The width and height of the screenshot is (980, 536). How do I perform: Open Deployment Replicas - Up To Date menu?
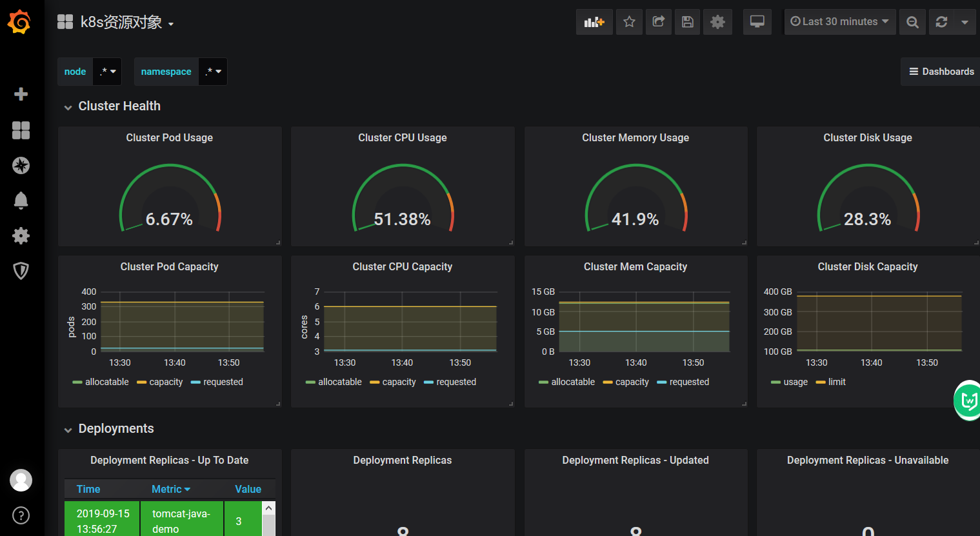click(x=170, y=460)
